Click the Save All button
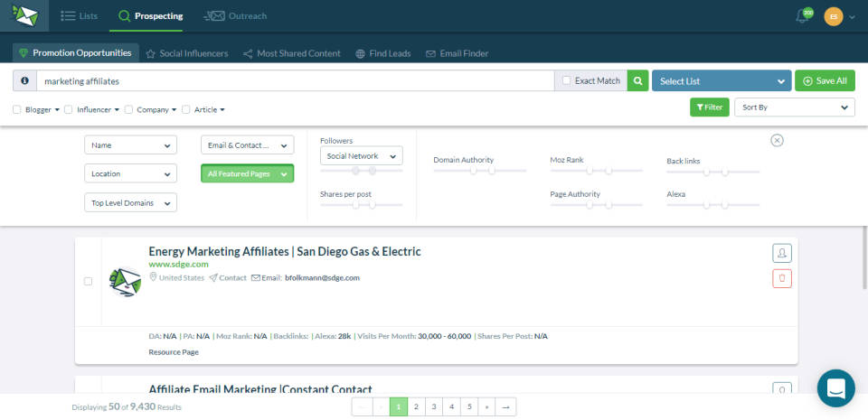Screen dimensions: 868x420 [x=824, y=81]
